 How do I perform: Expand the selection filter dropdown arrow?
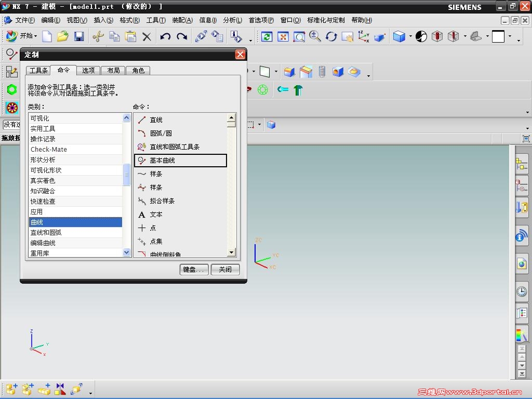[260, 125]
